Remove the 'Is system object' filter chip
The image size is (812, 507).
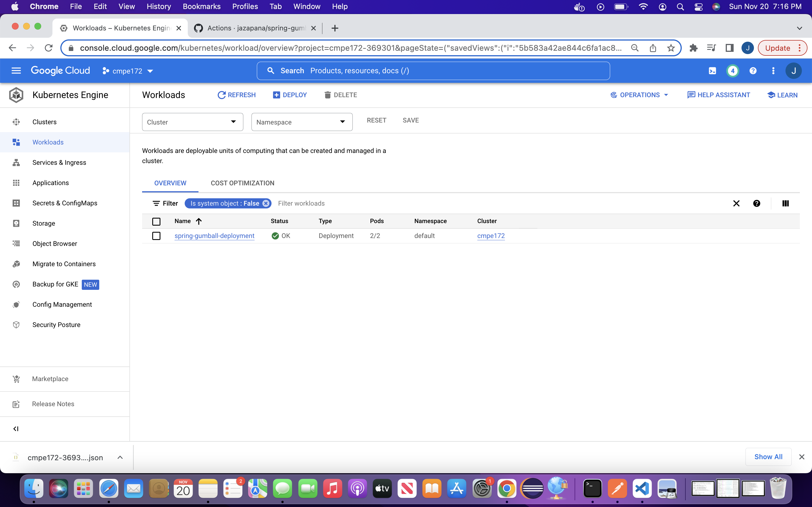coord(266,203)
